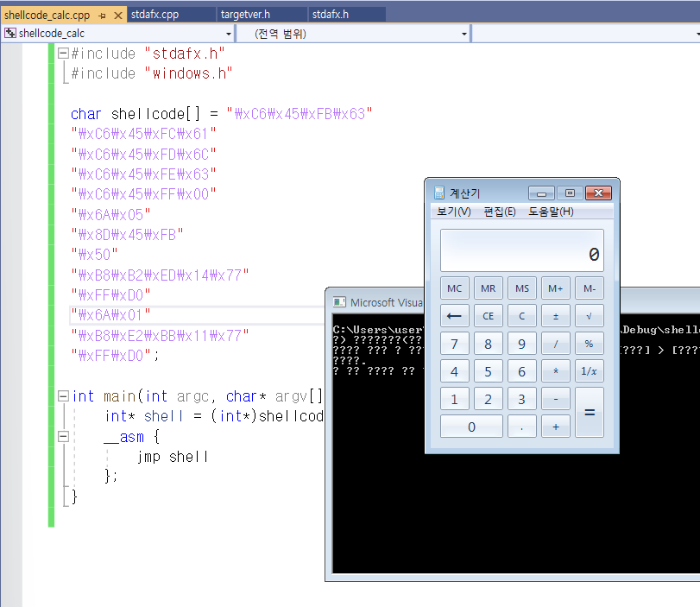Click the Calculator plus button

click(555, 427)
